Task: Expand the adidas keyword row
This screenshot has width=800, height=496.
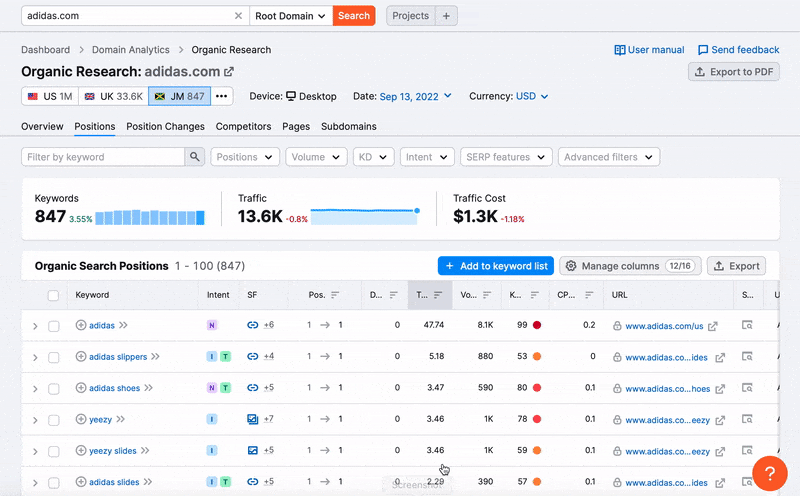Action: [x=35, y=326]
